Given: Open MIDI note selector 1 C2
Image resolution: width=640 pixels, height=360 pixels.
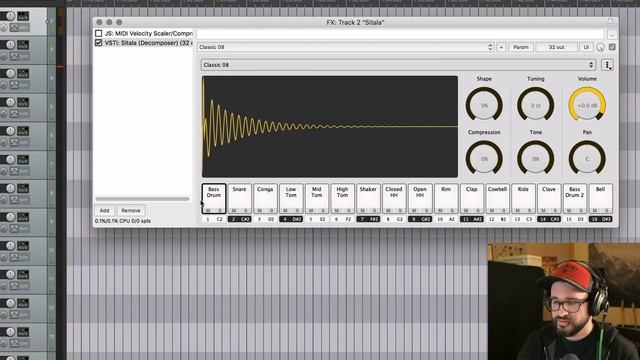Looking at the screenshot, I should click(213, 219).
